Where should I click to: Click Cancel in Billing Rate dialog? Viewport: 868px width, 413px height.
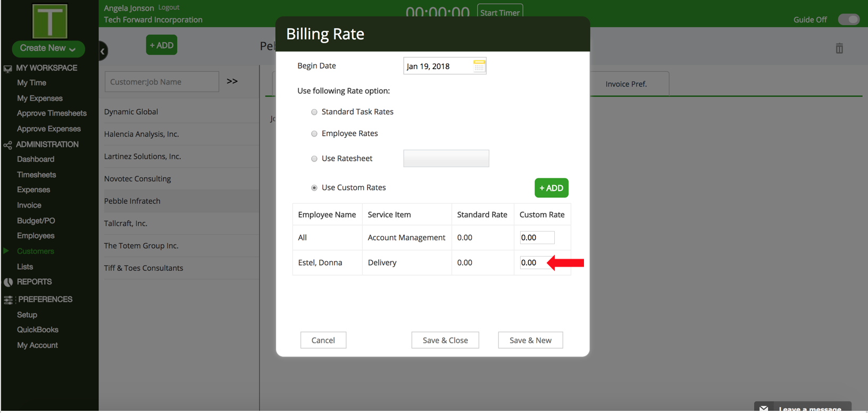pos(323,340)
